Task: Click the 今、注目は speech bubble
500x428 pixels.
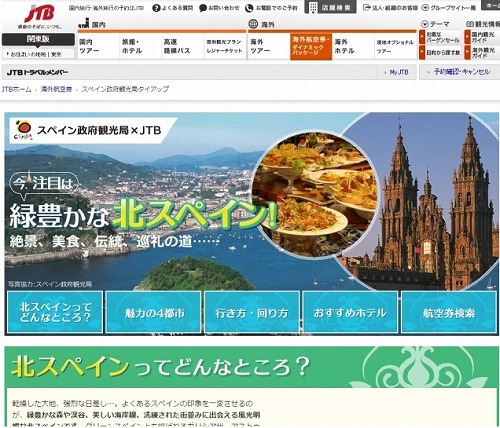Action: click(44, 184)
